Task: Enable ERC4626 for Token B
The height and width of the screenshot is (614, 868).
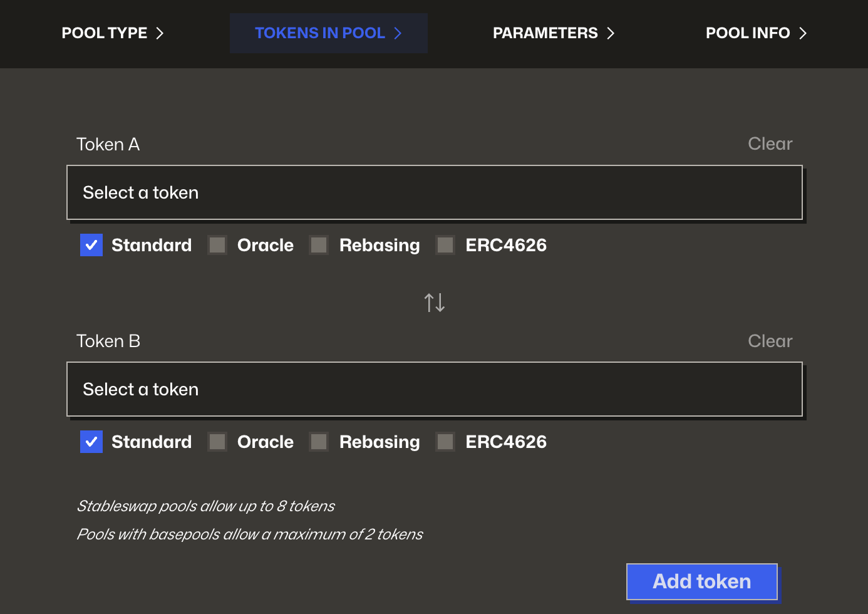Action: (x=445, y=442)
